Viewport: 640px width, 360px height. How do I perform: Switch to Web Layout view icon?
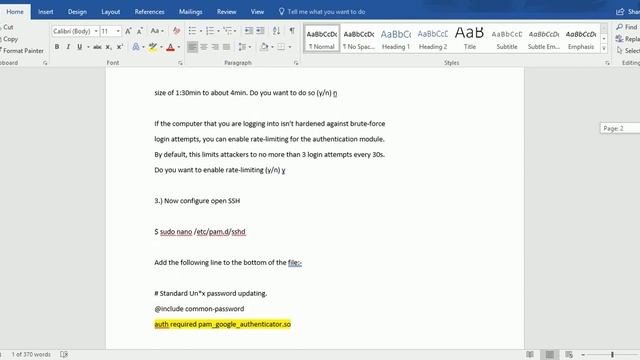click(x=569, y=354)
